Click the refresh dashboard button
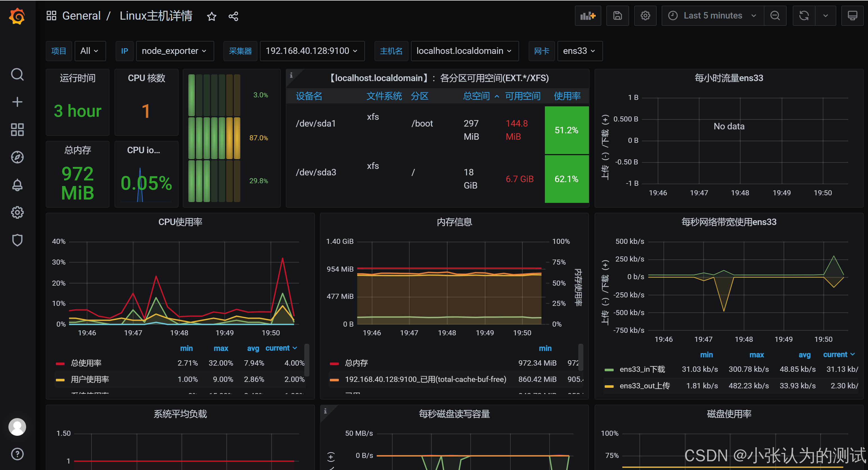 [x=804, y=16]
